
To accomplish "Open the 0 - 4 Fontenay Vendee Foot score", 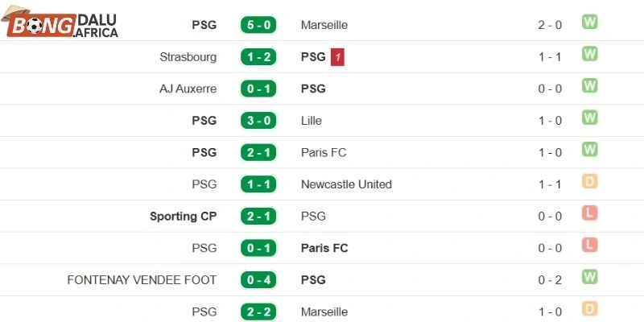I will [x=258, y=280].
